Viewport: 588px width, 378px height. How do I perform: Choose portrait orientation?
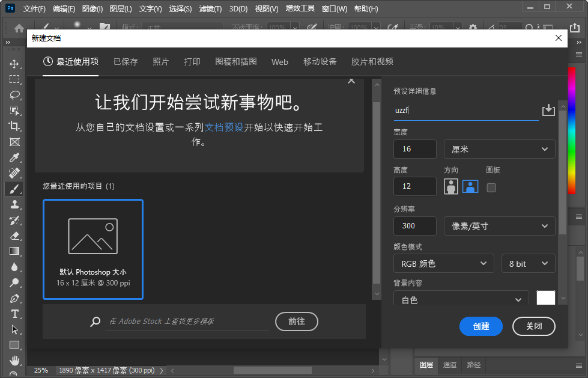pos(451,186)
